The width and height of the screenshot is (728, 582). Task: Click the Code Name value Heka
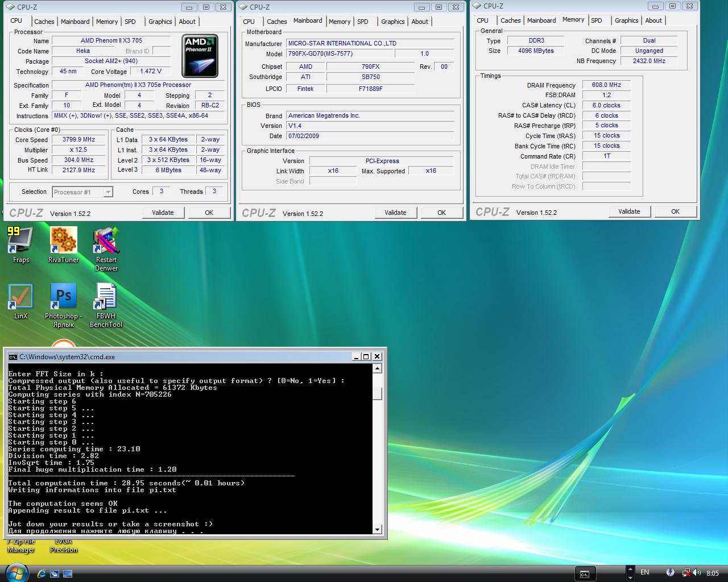click(x=83, y=51)
